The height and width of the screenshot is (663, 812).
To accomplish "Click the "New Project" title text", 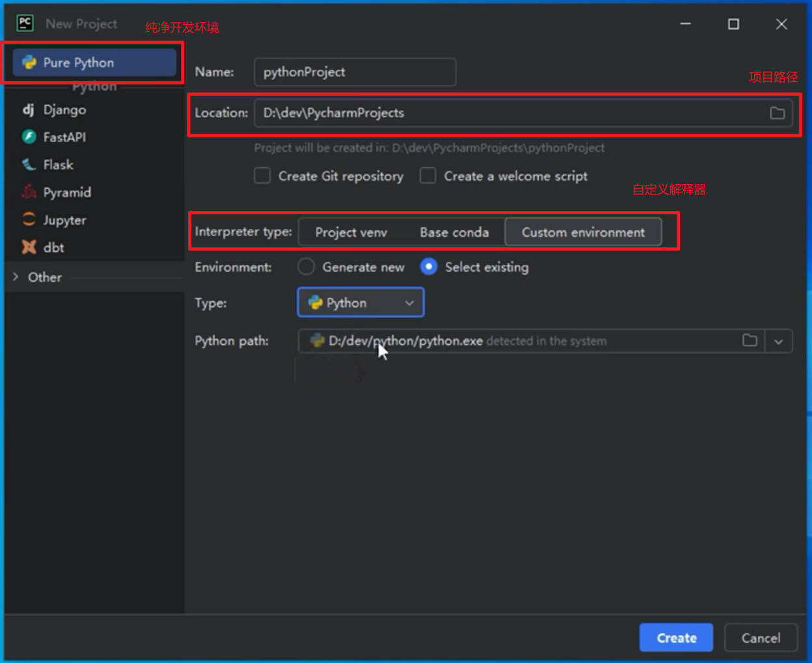I will [x=81, y=23].
